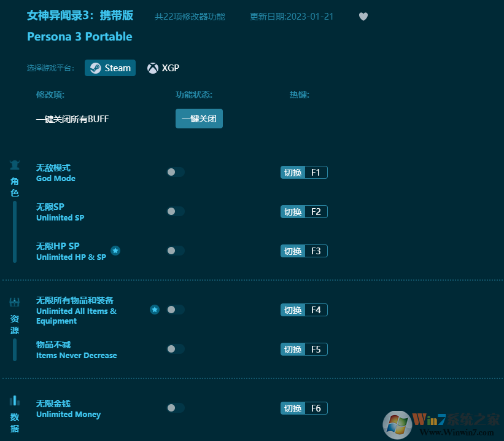Toggle Unlimited HP & SP on
This screenshot has height=441, width=504.
(x=176, y=251)
